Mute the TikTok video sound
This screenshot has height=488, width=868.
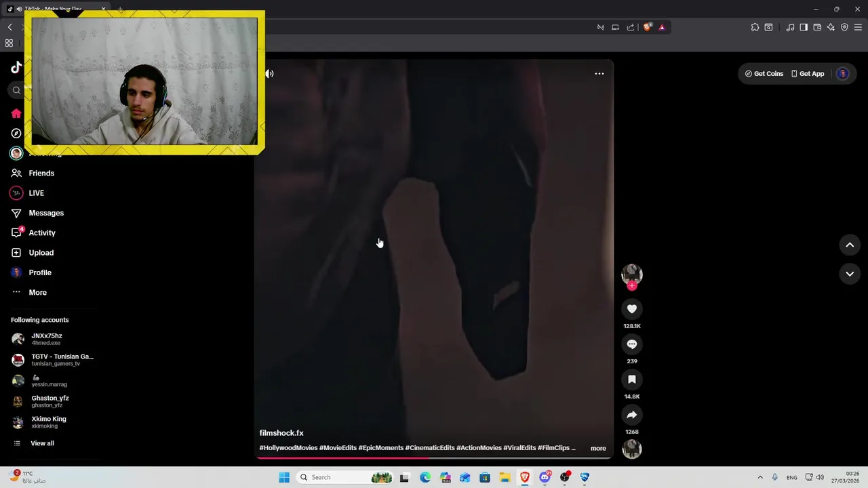coord(269,73)
